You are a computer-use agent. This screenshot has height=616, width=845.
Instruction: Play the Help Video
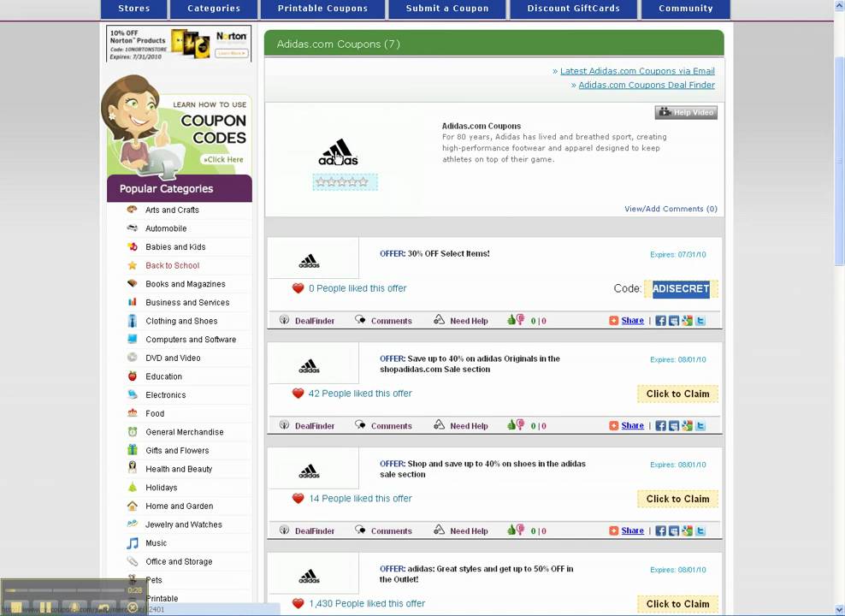pos(686,112)
